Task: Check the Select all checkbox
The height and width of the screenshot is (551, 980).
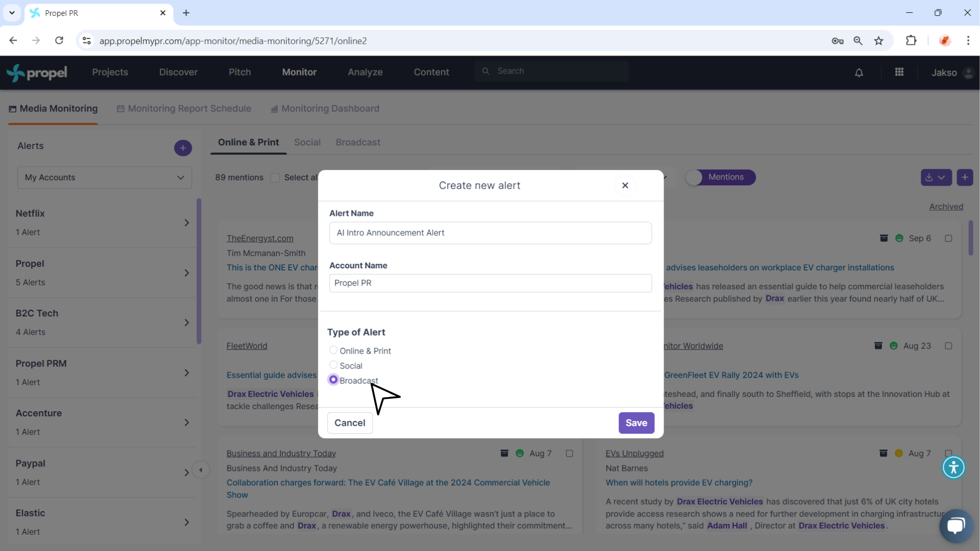Action: pos(275,178)
